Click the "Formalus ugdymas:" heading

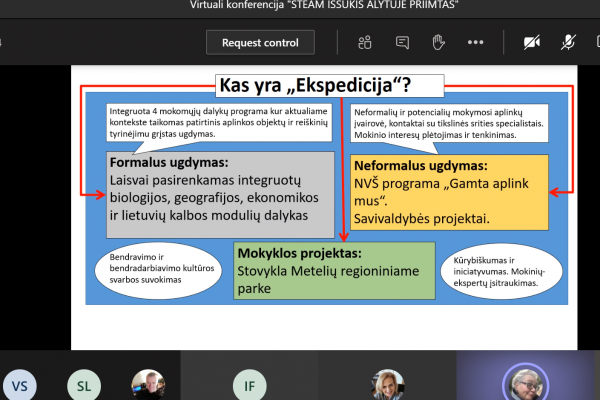point(169,162)
